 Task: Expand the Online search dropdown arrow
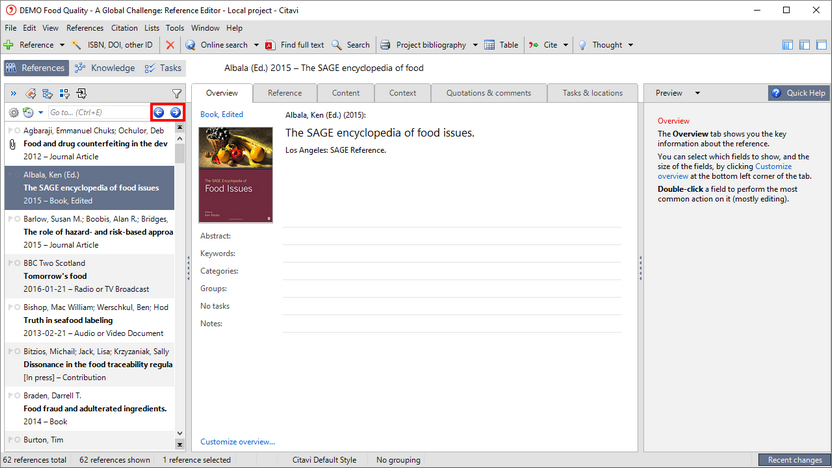coord(256,45)
